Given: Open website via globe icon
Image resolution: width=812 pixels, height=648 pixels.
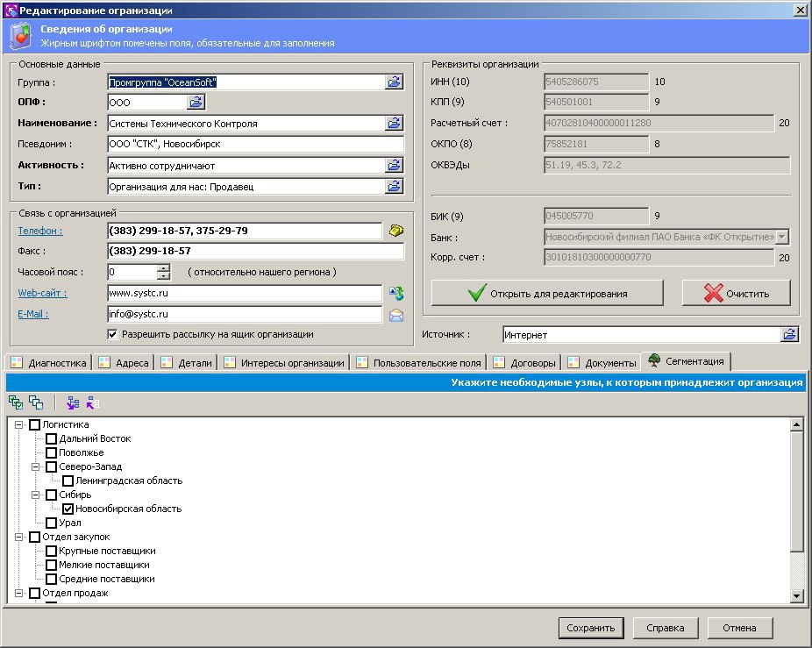Looking at the screenshot, I should 395,293.
